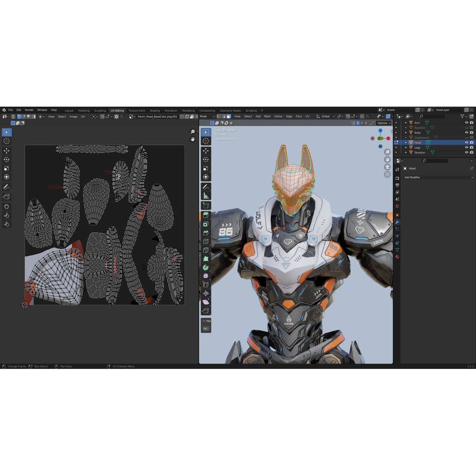Hide the Head object in viewport
The height and width of the screenshot is (476, 476).
click(x=467, y=142)
